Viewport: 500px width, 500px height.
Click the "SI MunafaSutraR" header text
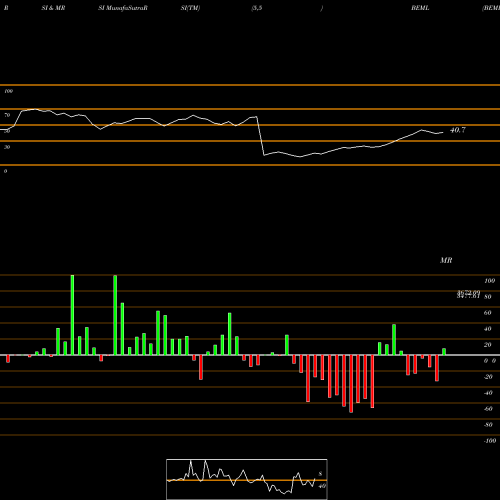[123, 8]
